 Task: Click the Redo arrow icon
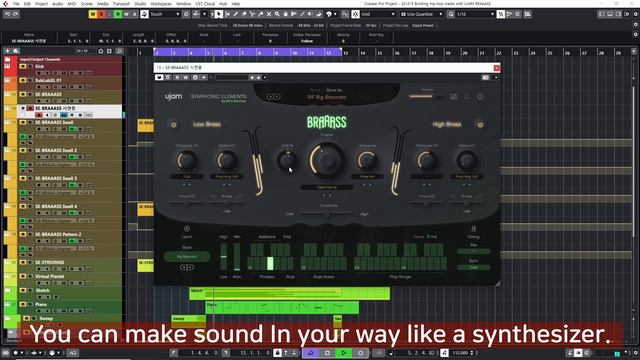[x=16, y=14]
